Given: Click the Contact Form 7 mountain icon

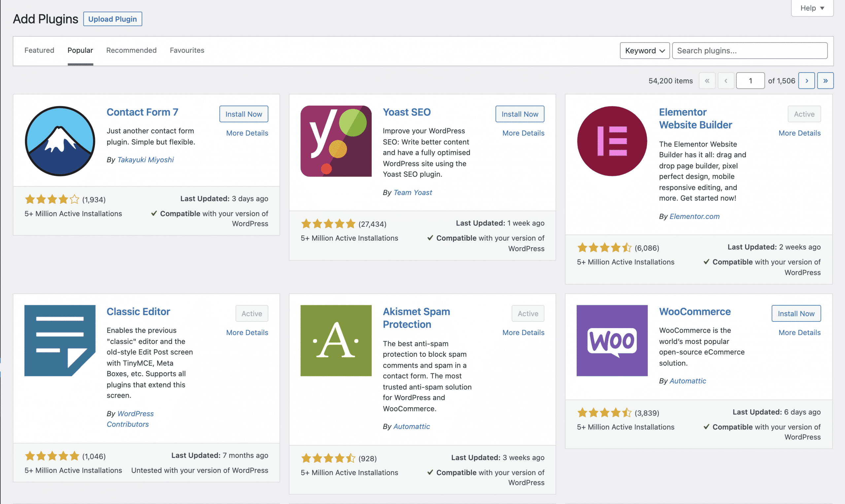Looking at the screenshot, I should coord(60,141).
